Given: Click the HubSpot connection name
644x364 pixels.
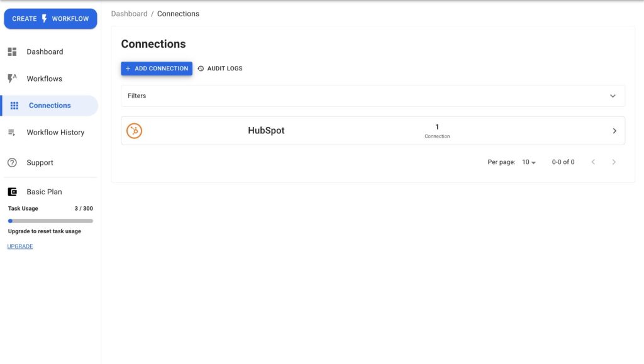Looking at the screenshot, I should [266, 131].
